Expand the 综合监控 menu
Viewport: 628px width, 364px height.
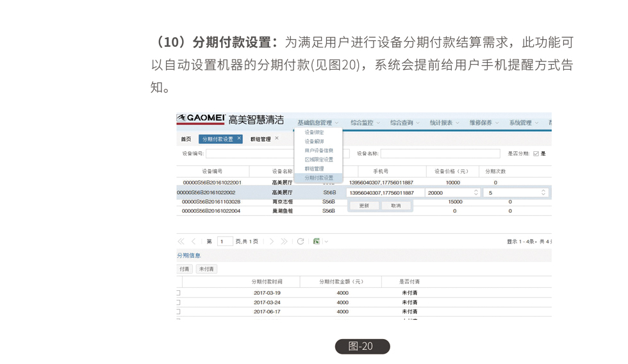[365, 123]
